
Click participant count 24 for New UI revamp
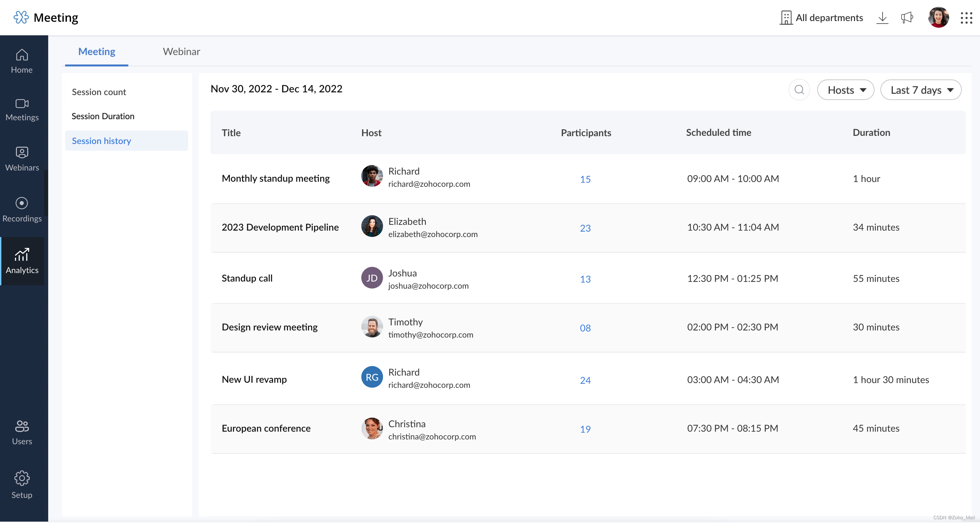[585, 380]
